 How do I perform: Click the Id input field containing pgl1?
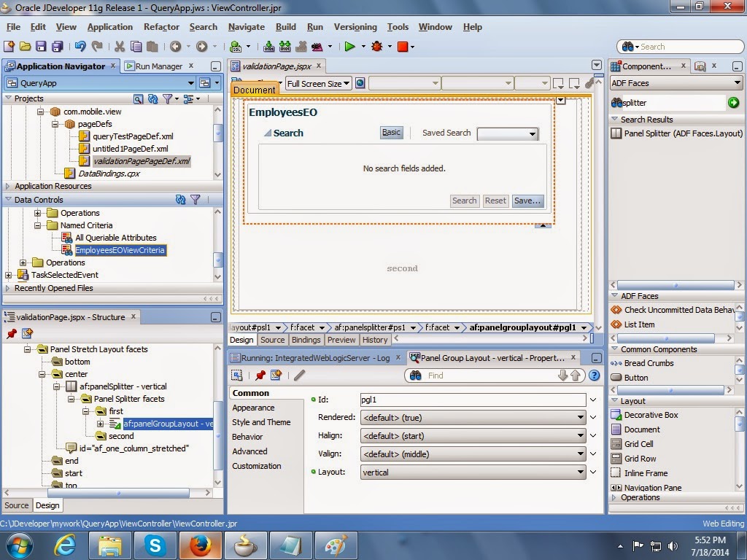pos(473,400)
